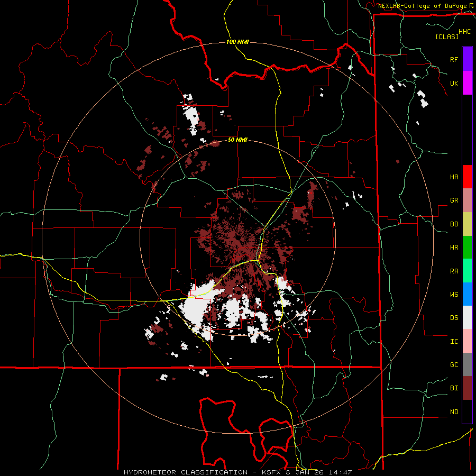Click the KSFX station identifier
This screenshot has height=476, width=476.
click(x=271, y=472)
